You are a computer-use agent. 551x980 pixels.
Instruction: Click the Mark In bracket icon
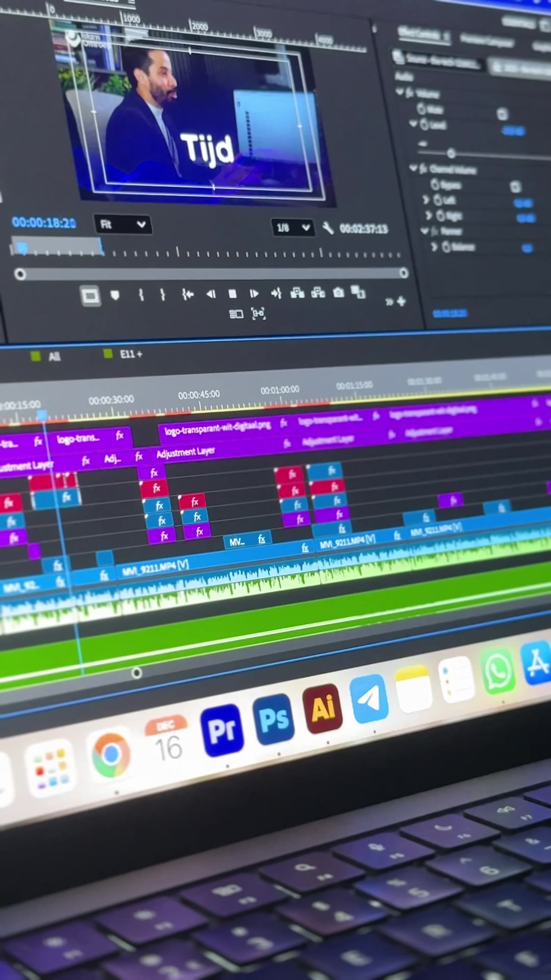(141, 295)
